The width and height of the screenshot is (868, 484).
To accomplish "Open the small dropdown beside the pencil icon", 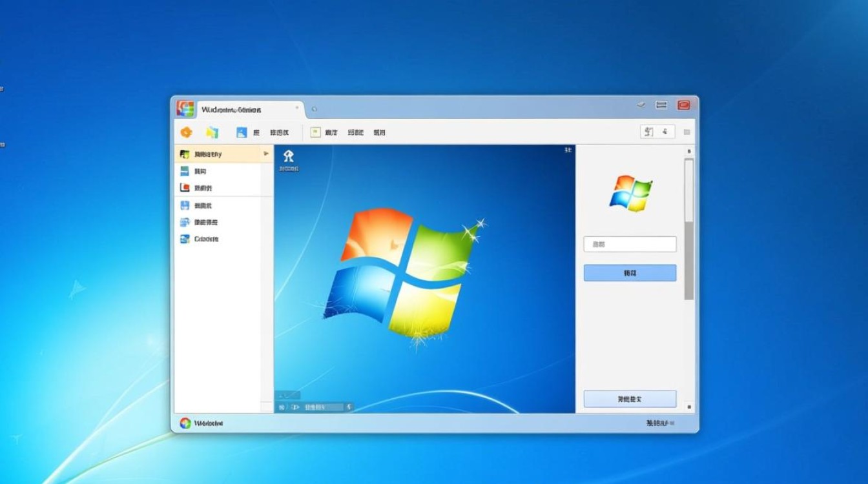I will coord(665,131).
